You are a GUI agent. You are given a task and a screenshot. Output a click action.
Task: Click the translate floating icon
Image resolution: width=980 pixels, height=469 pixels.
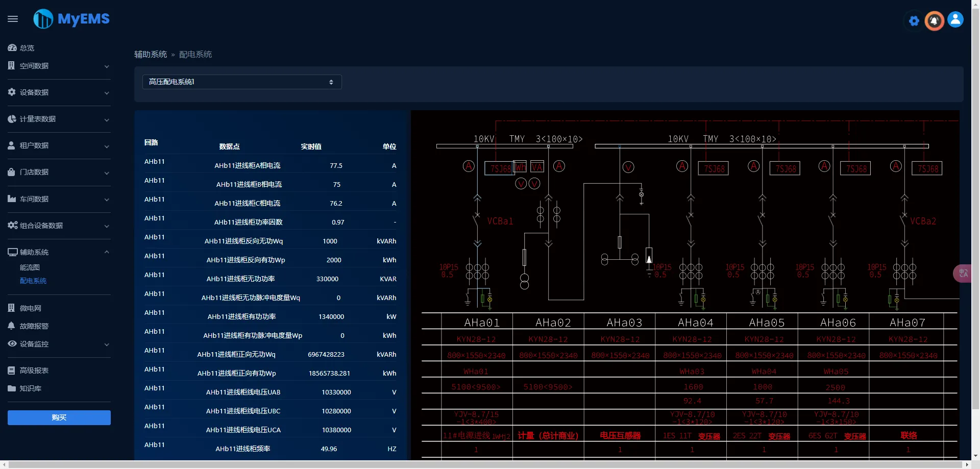click(x=963, y=274)
